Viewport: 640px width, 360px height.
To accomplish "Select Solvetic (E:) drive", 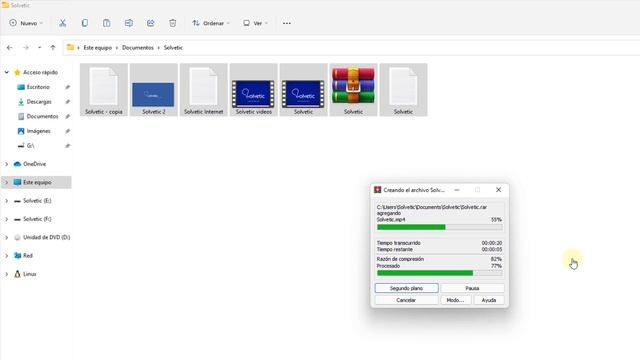I will (x=37, y=201).
